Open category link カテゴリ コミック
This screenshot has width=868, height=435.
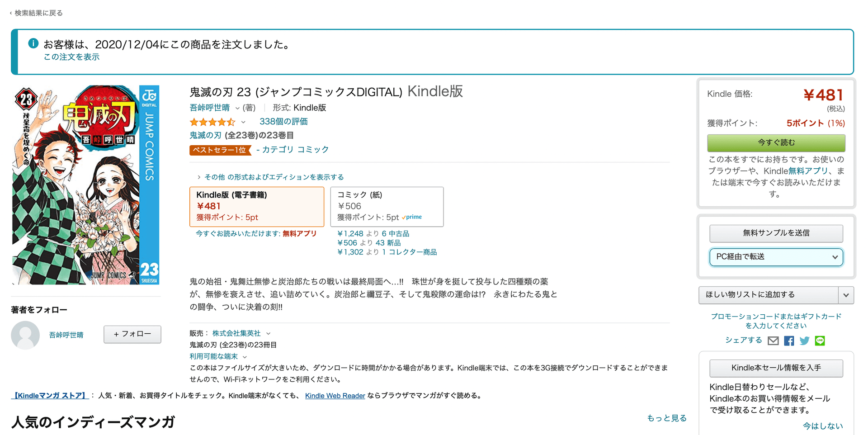tap(296, 150)
